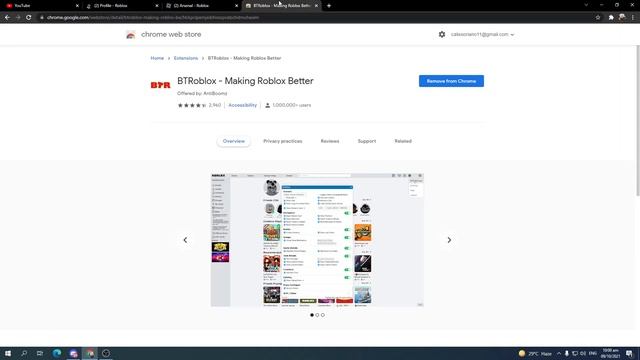Open the 2,940 ratings count
Screen dimensions: 640x360
pyautogui.click(x=215, y=105)
